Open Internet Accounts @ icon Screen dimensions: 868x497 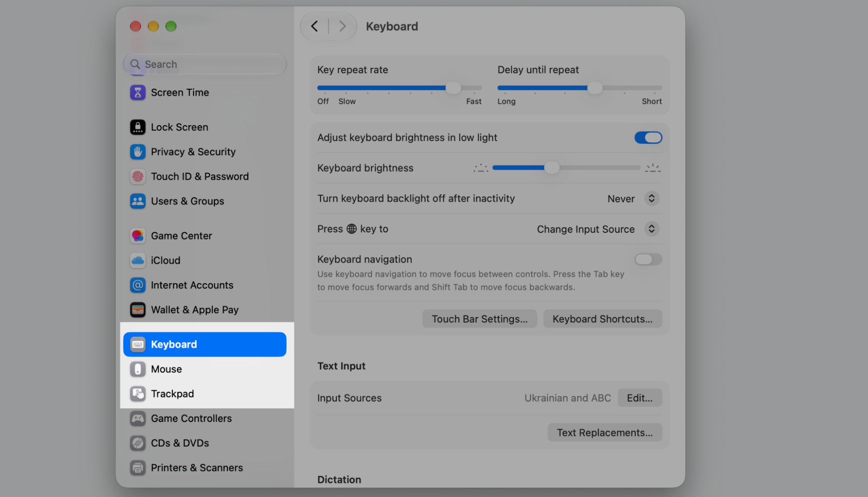tap(138, 285)
